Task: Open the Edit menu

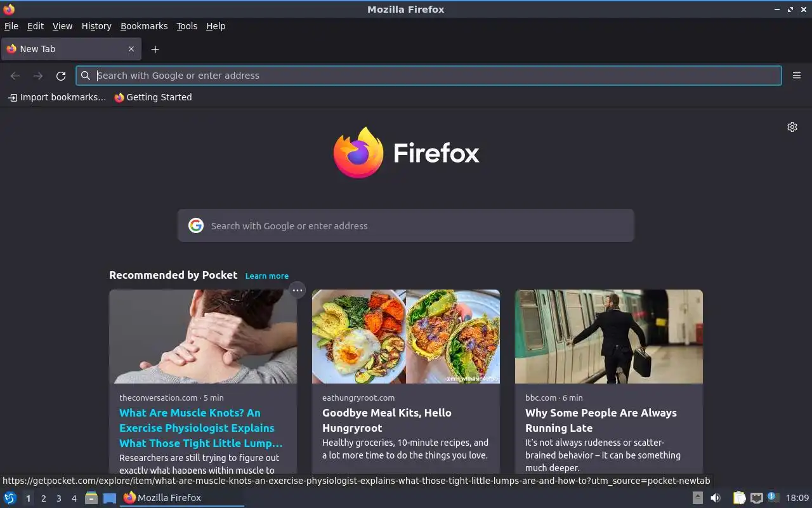Action: point(36,26)
